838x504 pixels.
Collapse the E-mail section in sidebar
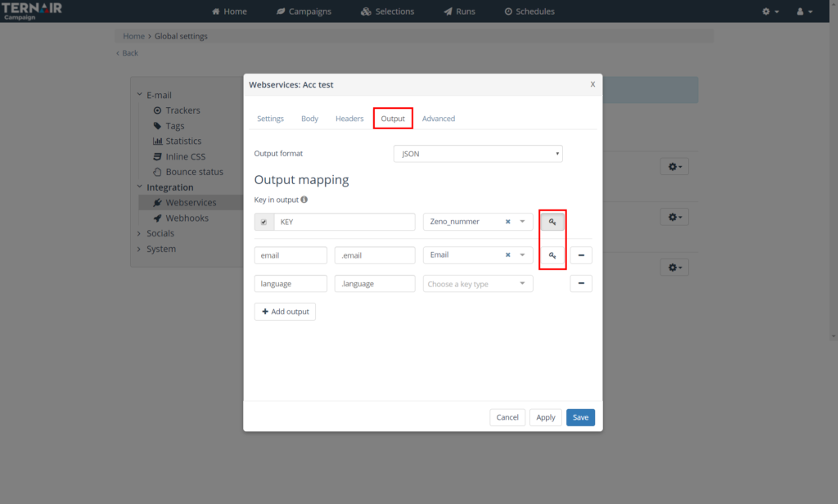pyautogui.click(x=139, y=95)
